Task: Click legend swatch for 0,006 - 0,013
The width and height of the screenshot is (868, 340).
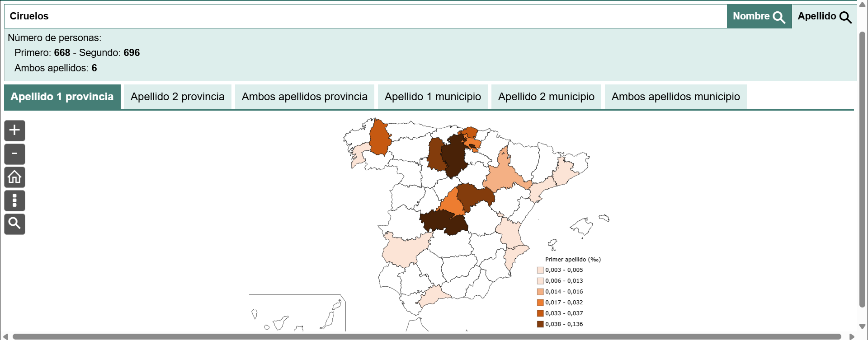Action: pyautogui.click(x=540, y=281)
